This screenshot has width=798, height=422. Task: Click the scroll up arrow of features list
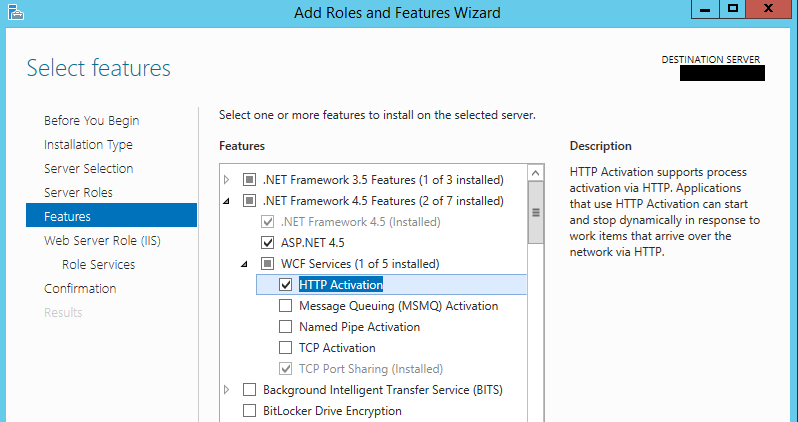(535, 173)
